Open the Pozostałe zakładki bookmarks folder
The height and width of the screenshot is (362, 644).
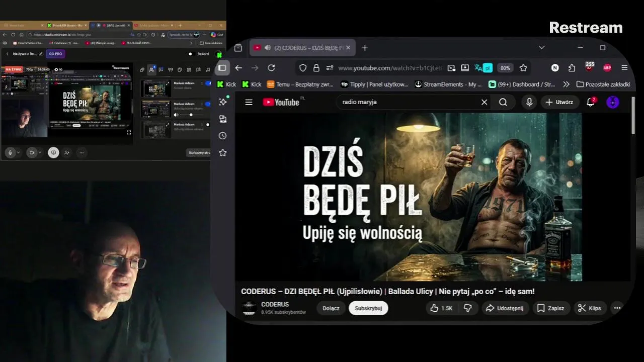603,84
